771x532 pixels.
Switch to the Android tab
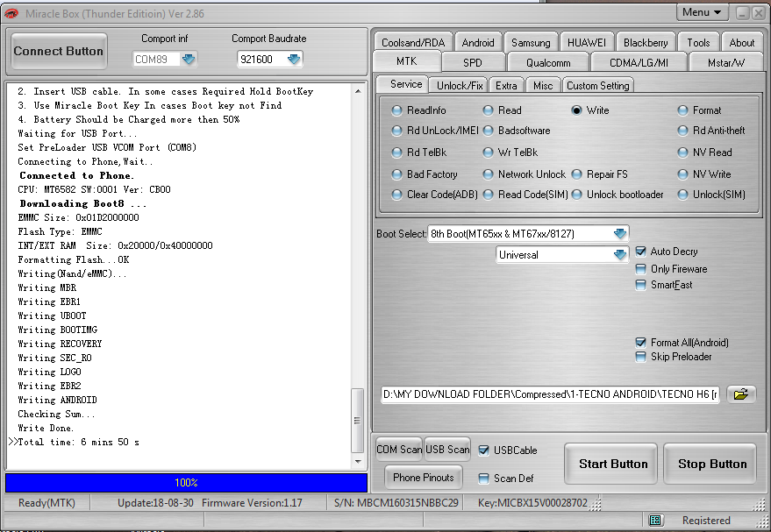[x=477, y=42]
